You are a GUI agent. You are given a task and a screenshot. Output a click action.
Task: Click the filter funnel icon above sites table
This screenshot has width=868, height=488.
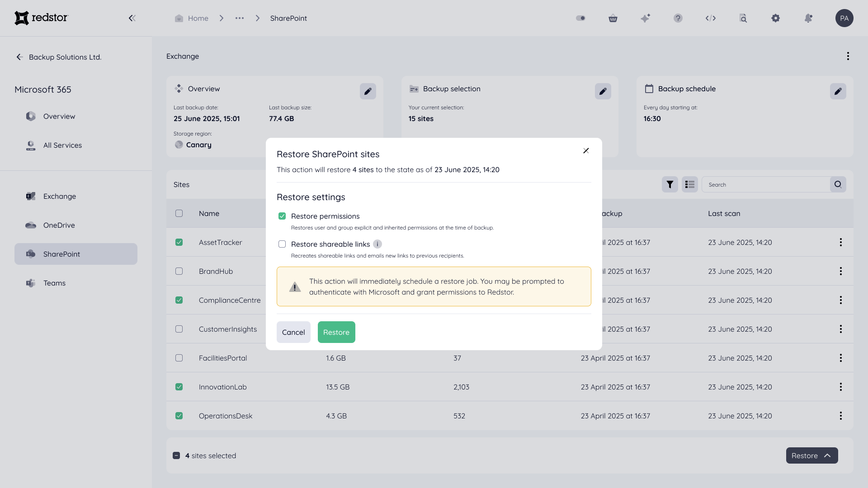pyautogui.click(x=670, y=184)
